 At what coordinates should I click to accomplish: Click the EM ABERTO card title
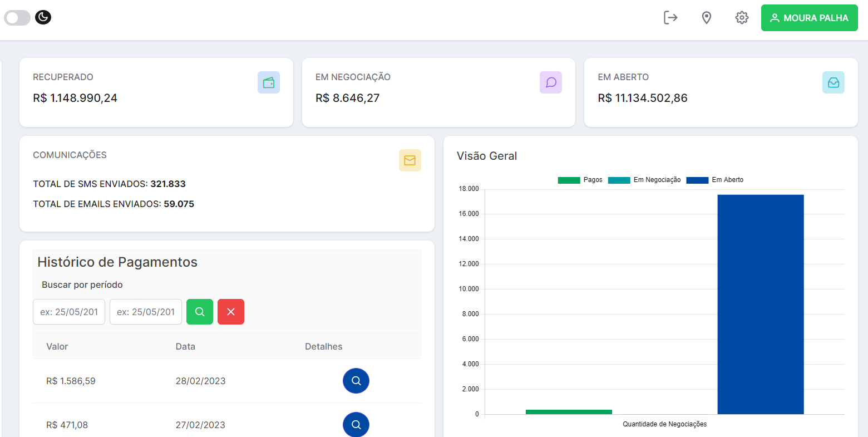(x=623, y=77)
